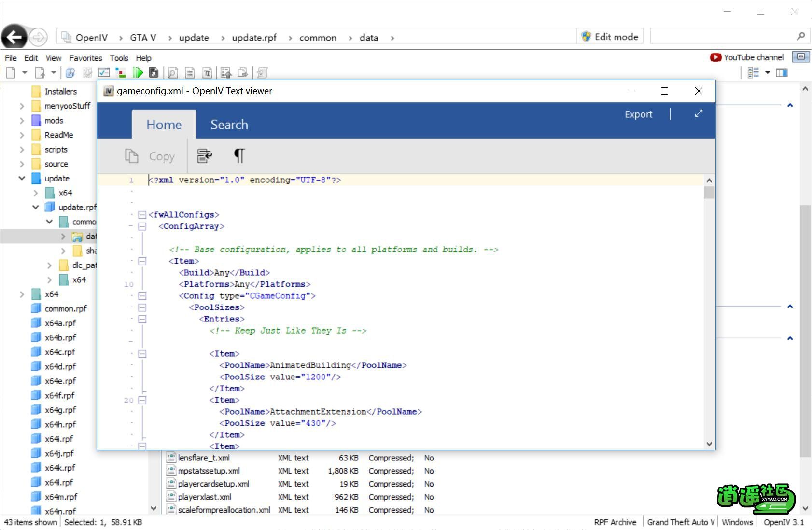This screenshot has height=530, width=812.
Task: Toggle show formatting paragraph marks
Action: (239, 156)
